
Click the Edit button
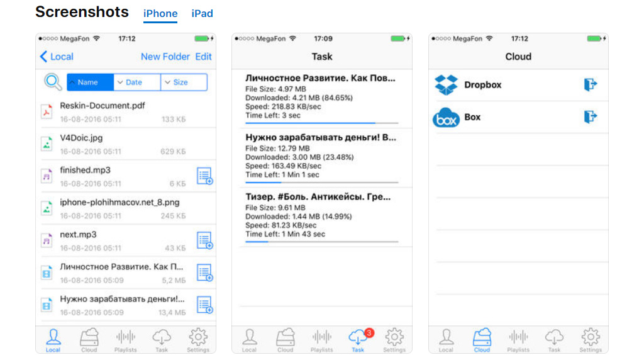(204, 57)
